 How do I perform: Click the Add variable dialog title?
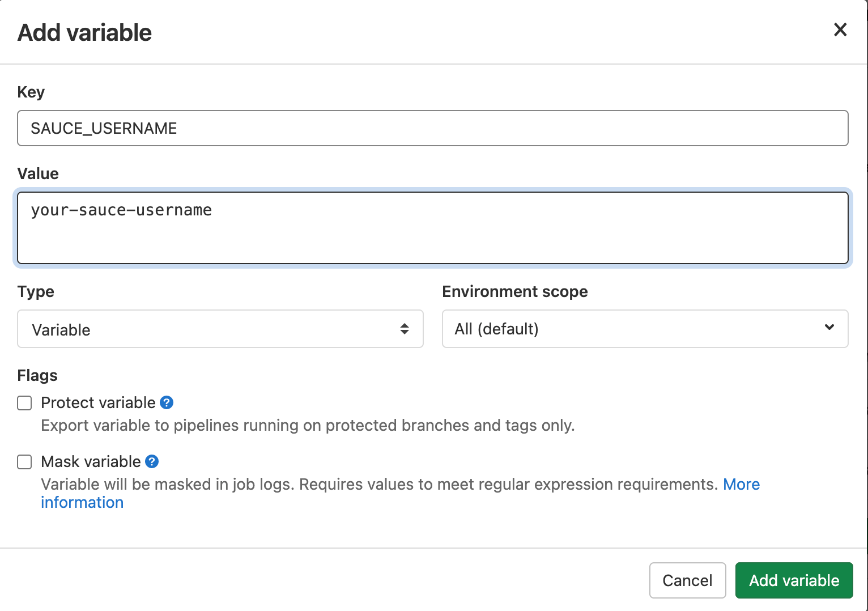coord(84,32)
